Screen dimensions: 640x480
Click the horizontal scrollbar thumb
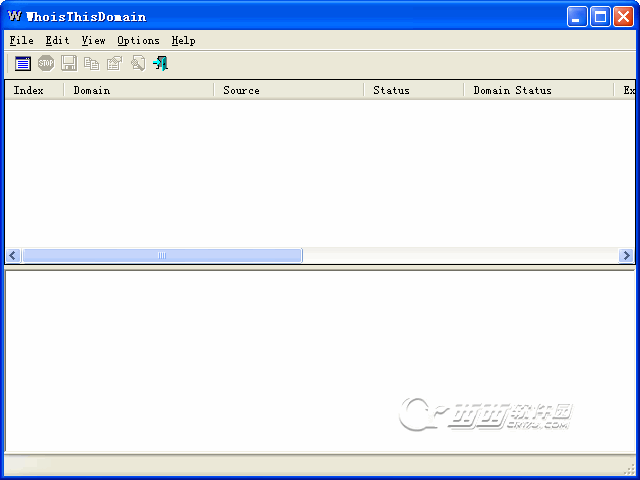tap(162, 256)
